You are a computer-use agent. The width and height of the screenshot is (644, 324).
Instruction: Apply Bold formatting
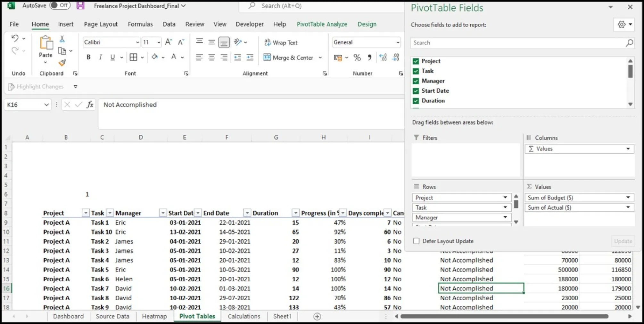click(x=88, y=57)
